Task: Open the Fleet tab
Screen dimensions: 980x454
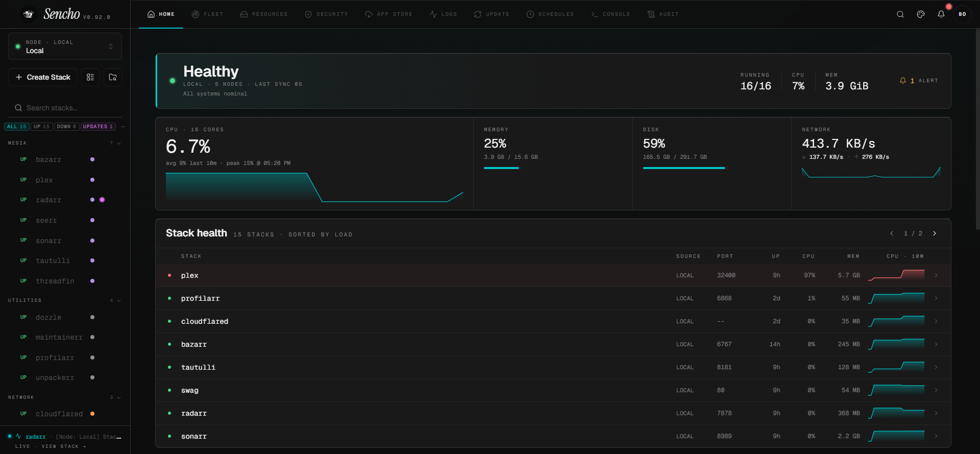Action: pos(208,14)
